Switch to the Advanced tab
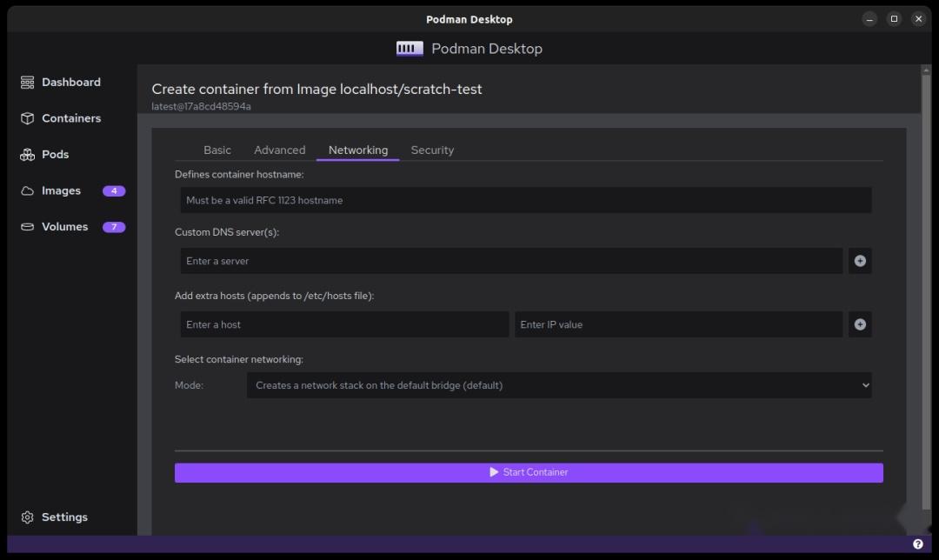 (x=279, y=150)
